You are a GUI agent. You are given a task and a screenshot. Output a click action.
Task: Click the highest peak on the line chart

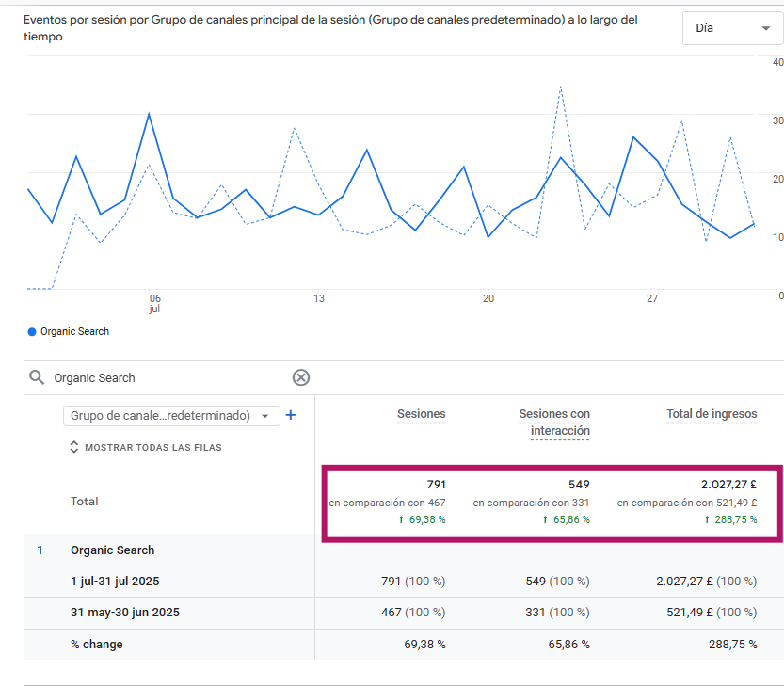(562, 87)
